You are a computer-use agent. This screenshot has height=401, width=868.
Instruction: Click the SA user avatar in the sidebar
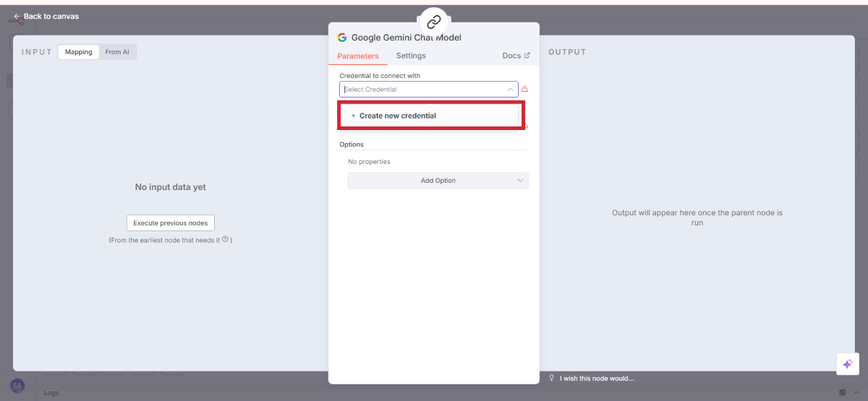(x=17, y=386)
